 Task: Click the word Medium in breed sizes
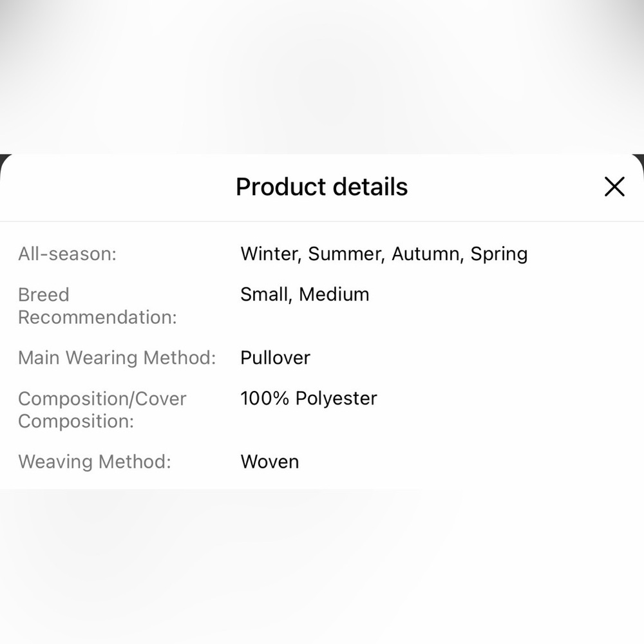coord(334,294)
